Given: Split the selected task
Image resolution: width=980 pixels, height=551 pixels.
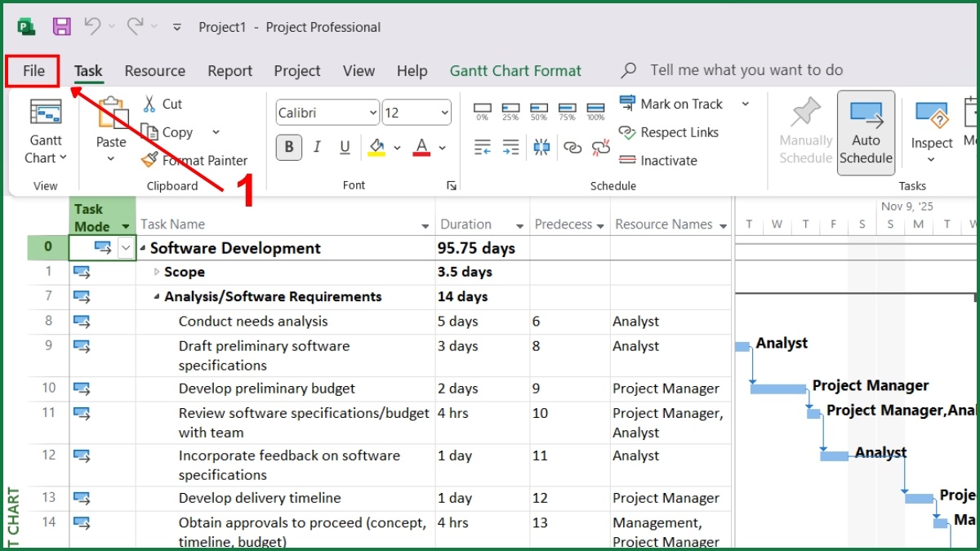Looking at the screenshot, I should pos(541,146).
